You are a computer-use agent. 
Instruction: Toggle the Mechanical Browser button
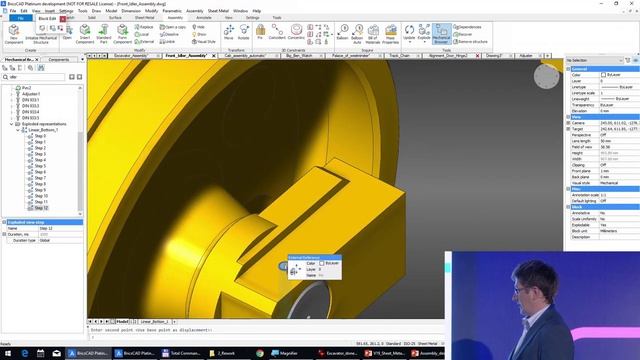click(441, 34)
